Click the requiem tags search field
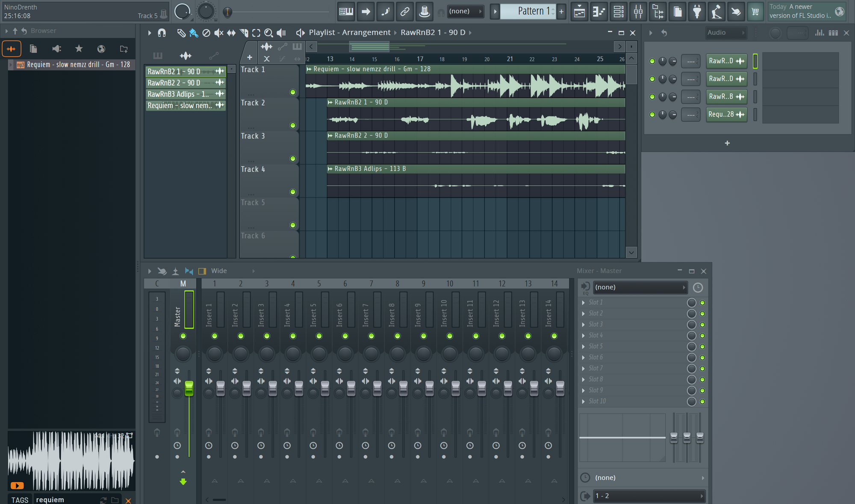Viewport: 855px width, 504px height. (x=65, y=500)
